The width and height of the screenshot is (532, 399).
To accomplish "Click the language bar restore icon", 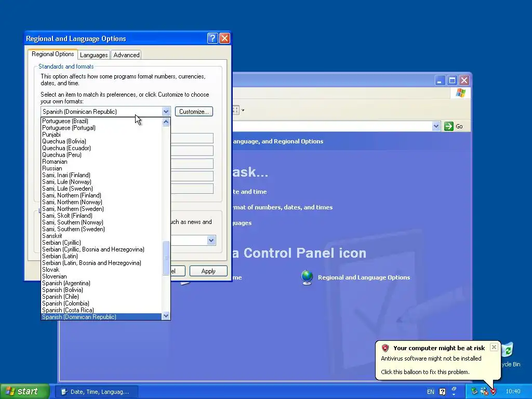I will (x=454, y=389).
